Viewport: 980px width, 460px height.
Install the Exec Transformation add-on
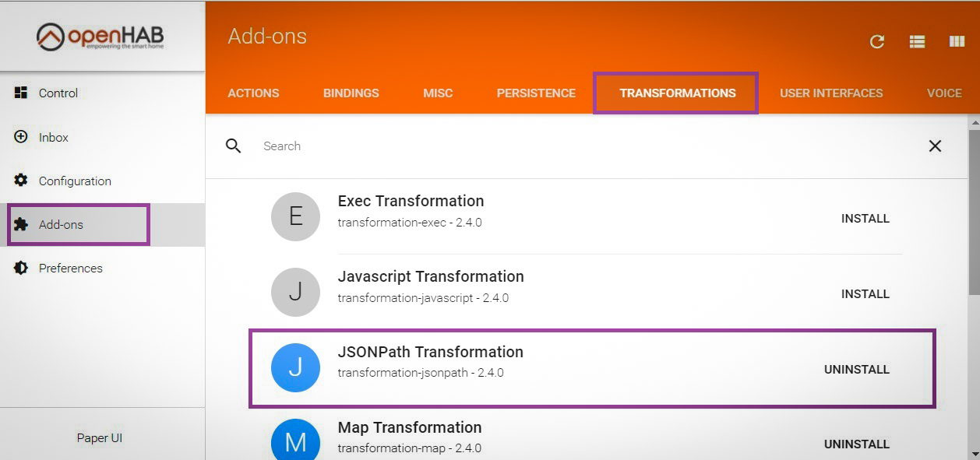865,219
